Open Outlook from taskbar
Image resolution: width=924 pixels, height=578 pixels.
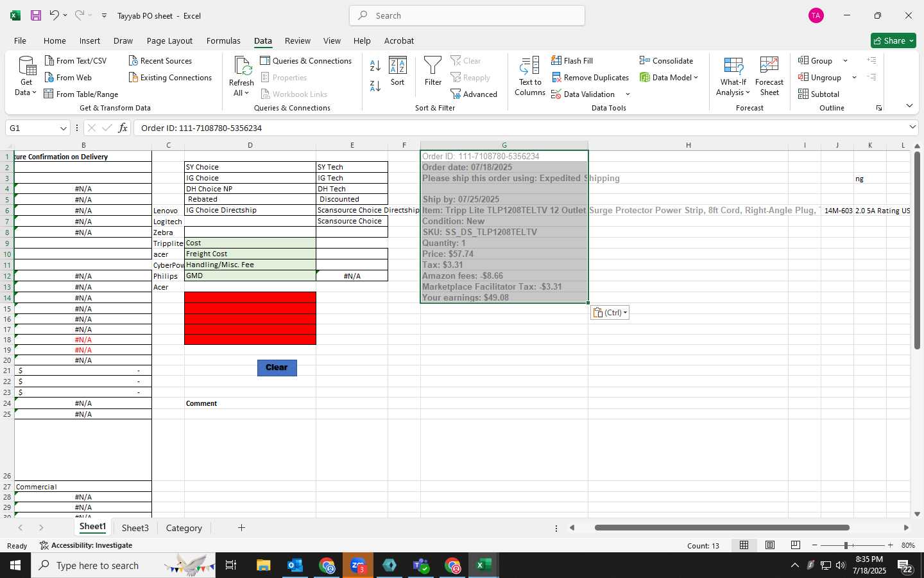coord(295,565)
